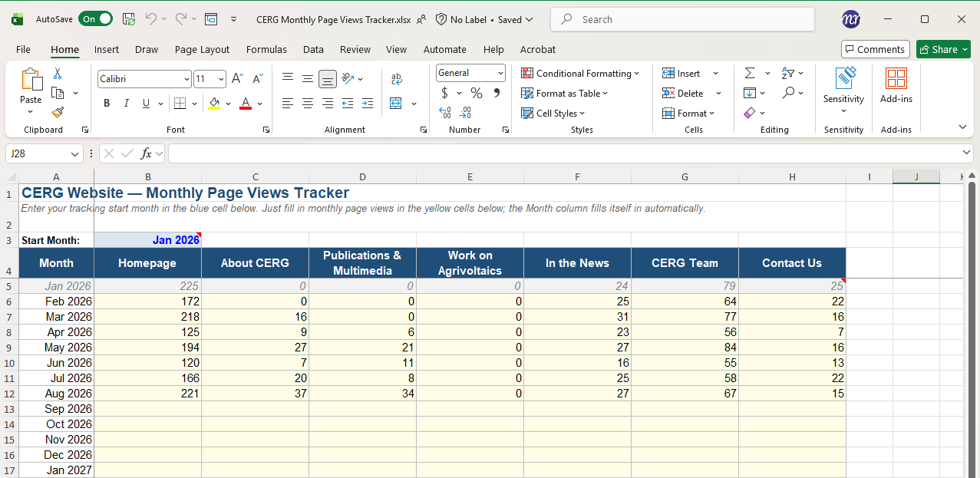This screenshot has height=478, width=980.
Task: Apply Comma Style format
Action: (x=497, y=93)
